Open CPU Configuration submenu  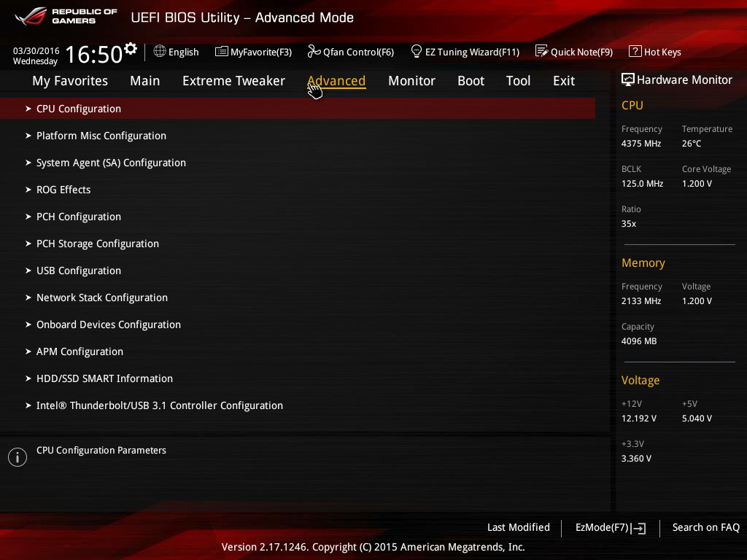click(x=298, y=109)
